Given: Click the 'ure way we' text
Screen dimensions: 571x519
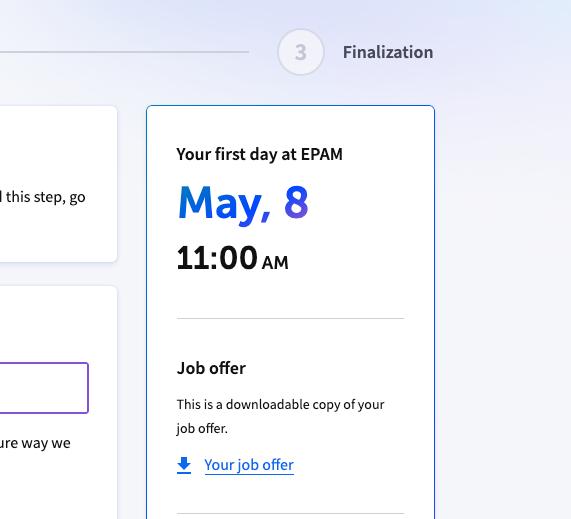Looking at the screenshot, I should pyautogui.click(x=35, y=443).
